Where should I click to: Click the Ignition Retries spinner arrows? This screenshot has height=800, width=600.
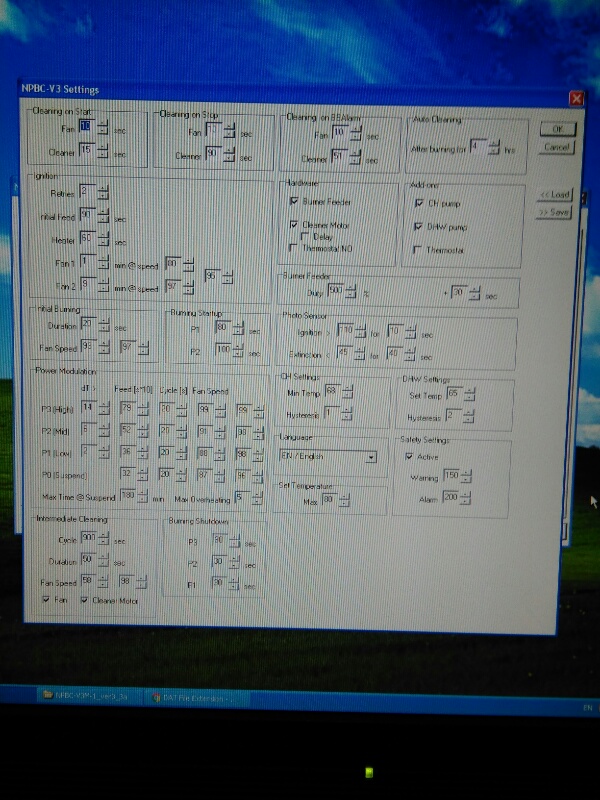(103, 191)
